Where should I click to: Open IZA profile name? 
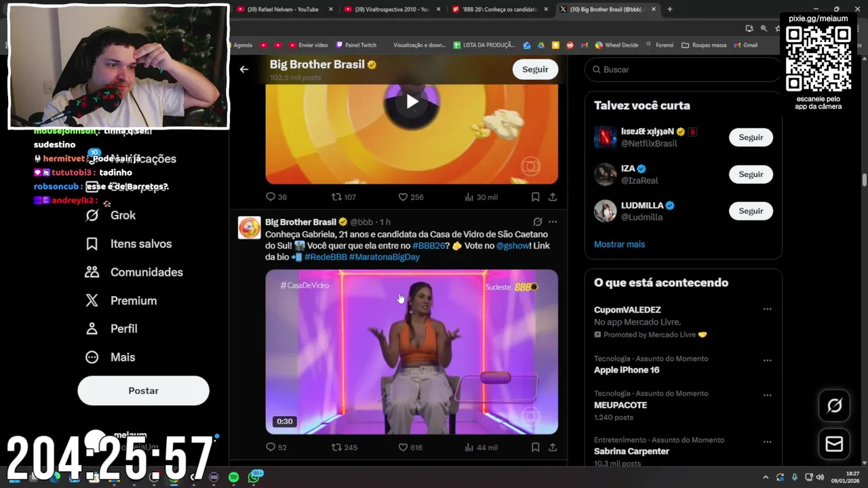click(x=628, y=169)
